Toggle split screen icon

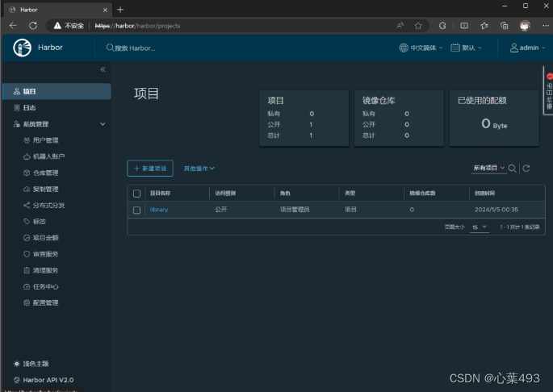click(x=464, y=26)
